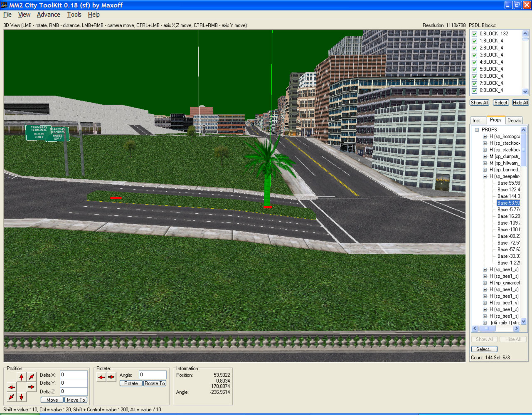The width and height of the screenshot is (532, 415).
Task: Click the Move To button
Action: click(76, 400)
